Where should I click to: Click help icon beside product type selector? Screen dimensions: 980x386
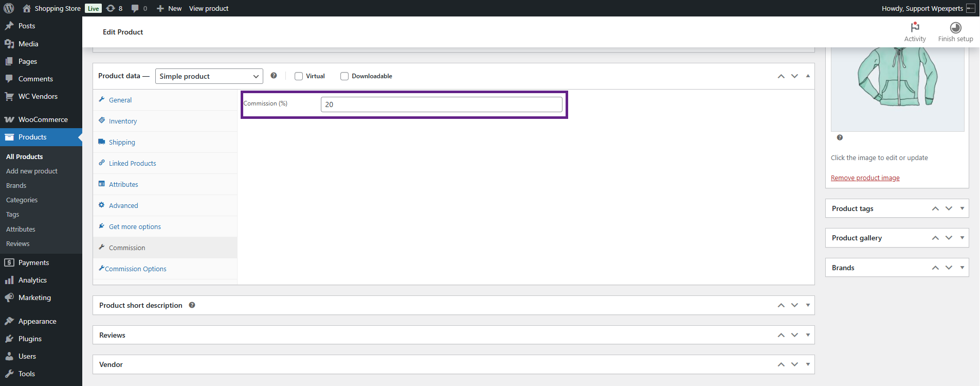[x=274, y=76]
